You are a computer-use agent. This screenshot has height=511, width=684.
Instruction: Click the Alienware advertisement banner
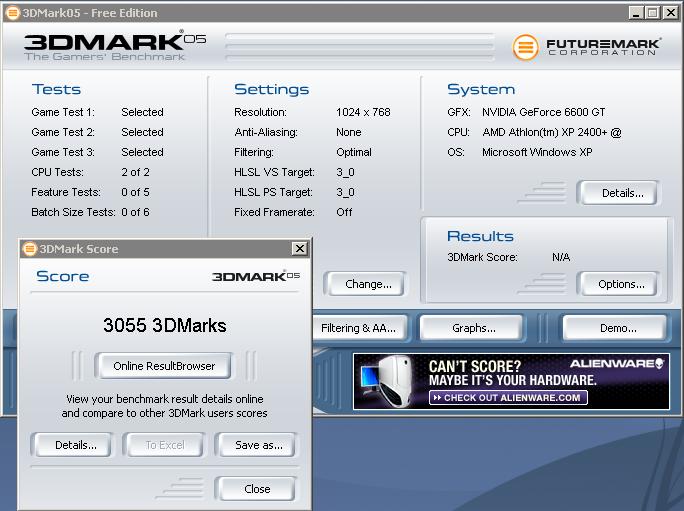(511, 381)
